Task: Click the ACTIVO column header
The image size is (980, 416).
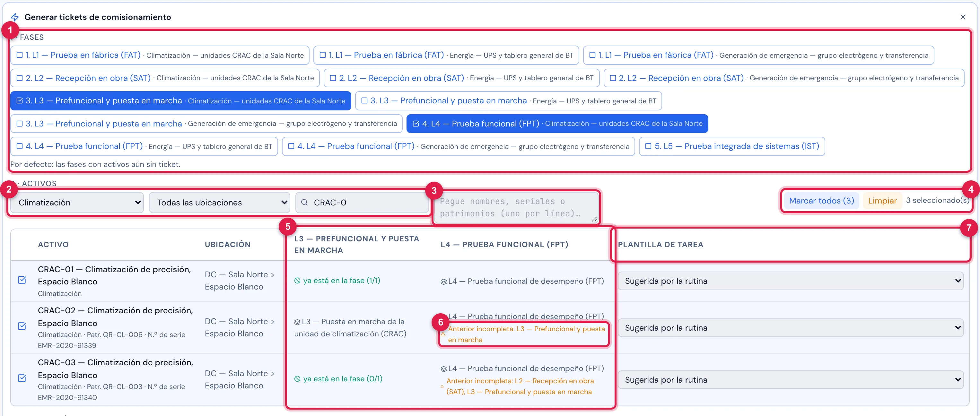Action: 53,245
